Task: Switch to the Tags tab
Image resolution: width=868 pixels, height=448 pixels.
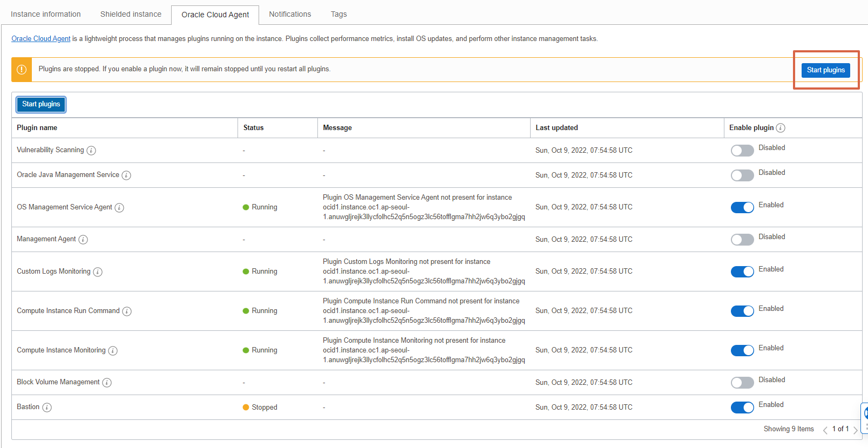Action: coord(339,14)
